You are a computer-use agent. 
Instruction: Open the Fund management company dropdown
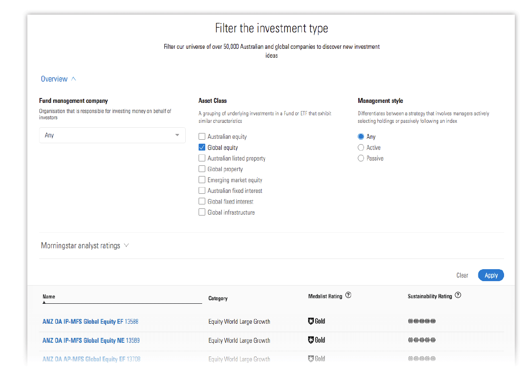(112, 135)
